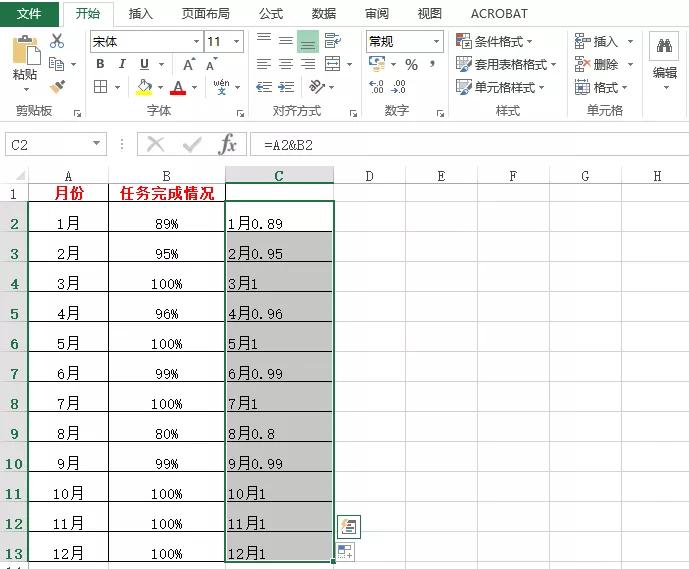689x569 pixels.
Task: Open the Name Box dropdown arrow
Action: (x=96, y=144)
